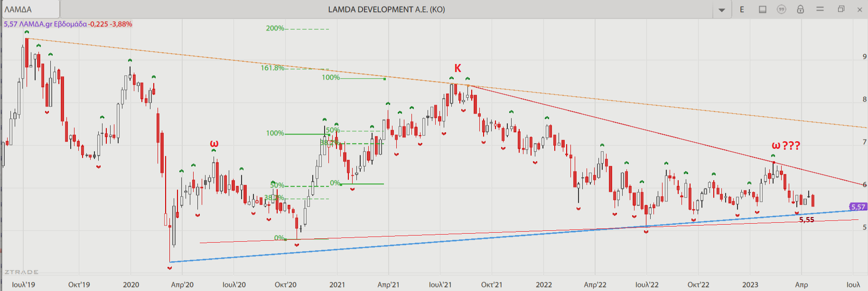Click the Οκτ'22 date axis label
Image resolution: width=868 pixels, height=291 pixels.
(x=699, y=285)
